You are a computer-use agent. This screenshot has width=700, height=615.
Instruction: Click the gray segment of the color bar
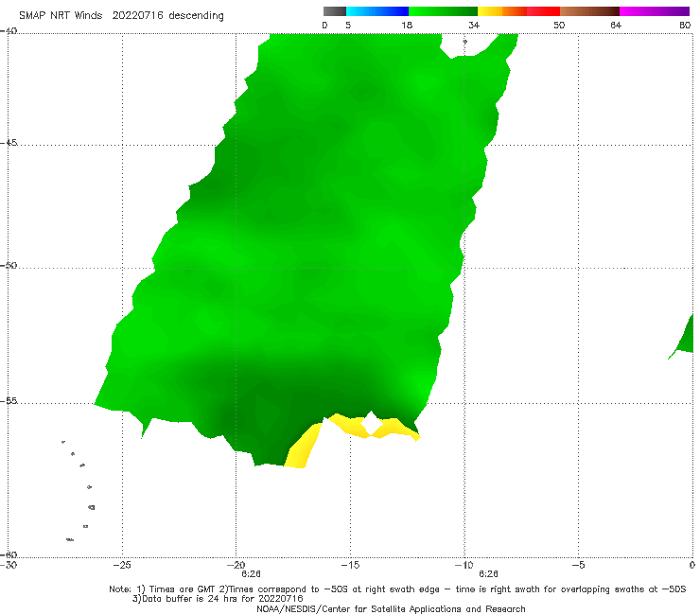[x=335, y=11]
